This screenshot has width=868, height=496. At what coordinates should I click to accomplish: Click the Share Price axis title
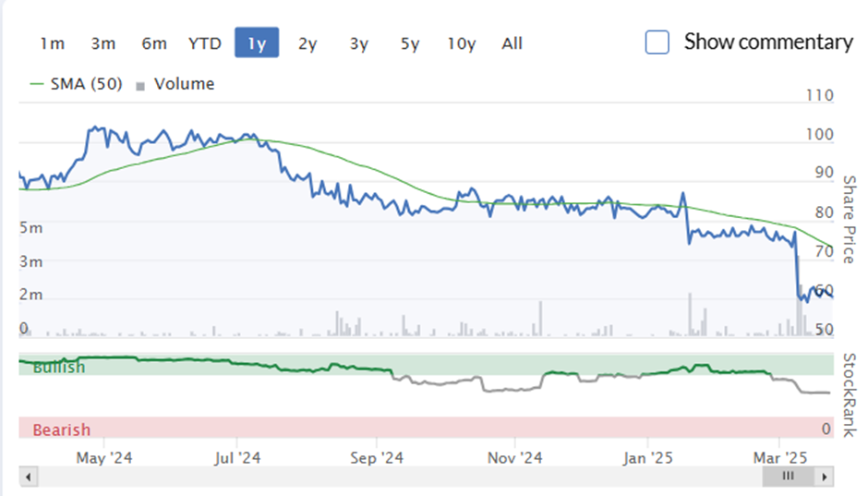(x=850, y=219)
